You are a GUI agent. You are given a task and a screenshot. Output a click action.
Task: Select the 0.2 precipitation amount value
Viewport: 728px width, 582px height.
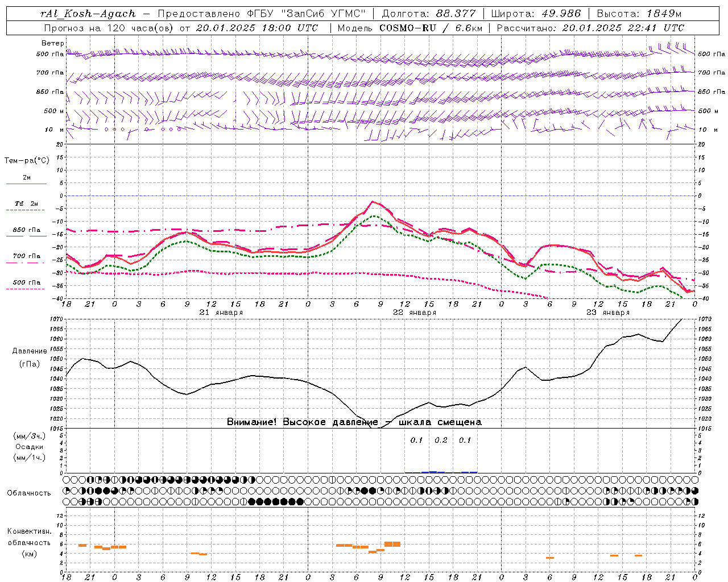441,440
